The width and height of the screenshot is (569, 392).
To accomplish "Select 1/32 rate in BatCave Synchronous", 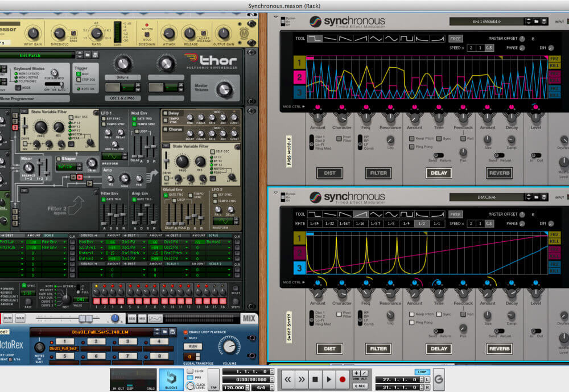I will [x=329, y=224].
